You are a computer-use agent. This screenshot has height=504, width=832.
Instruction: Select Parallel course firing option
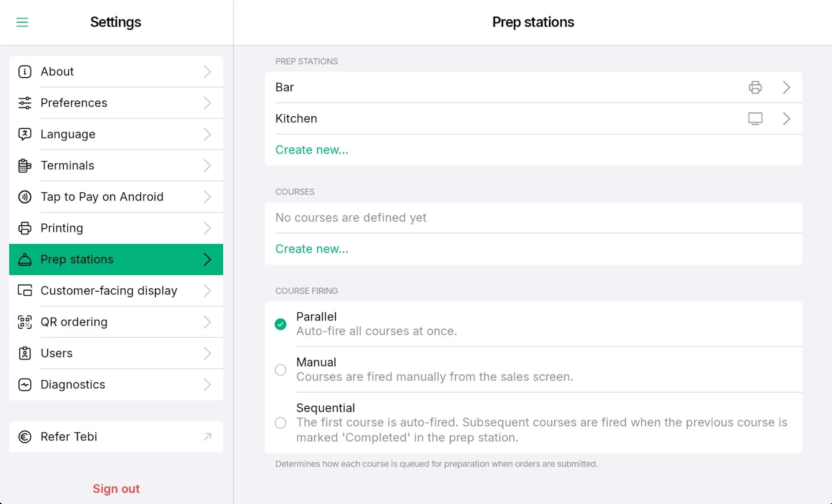[280, 324]
